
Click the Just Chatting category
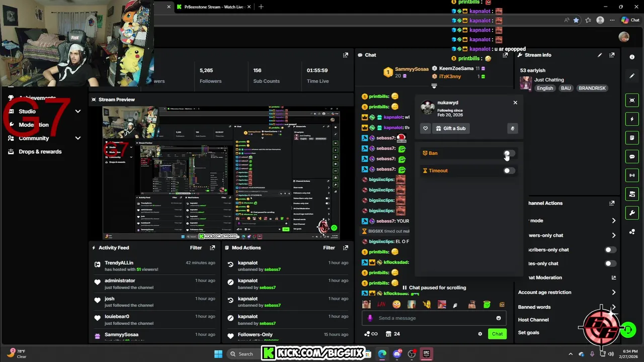[x=549, y=79]
